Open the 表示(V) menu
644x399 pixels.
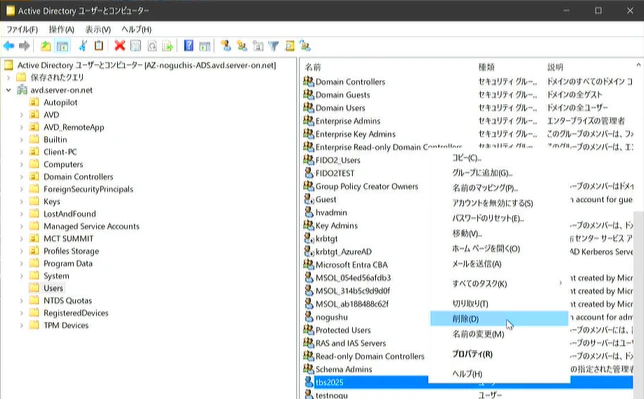[98, 29]
